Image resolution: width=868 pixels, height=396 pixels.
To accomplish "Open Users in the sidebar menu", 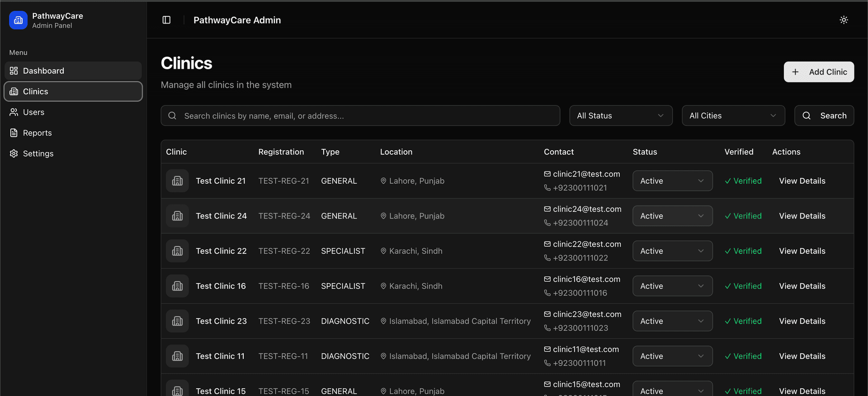I will (73, 112).
